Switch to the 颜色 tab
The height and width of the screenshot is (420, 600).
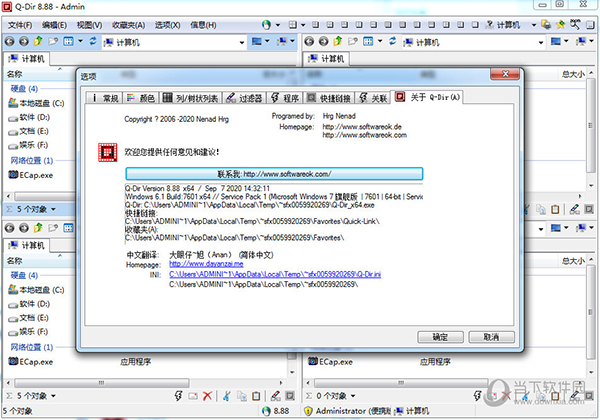[x=141, y=98]
